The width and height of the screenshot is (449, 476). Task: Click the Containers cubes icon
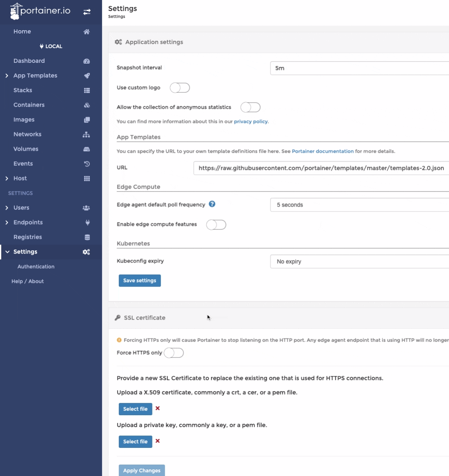(87, 105)
